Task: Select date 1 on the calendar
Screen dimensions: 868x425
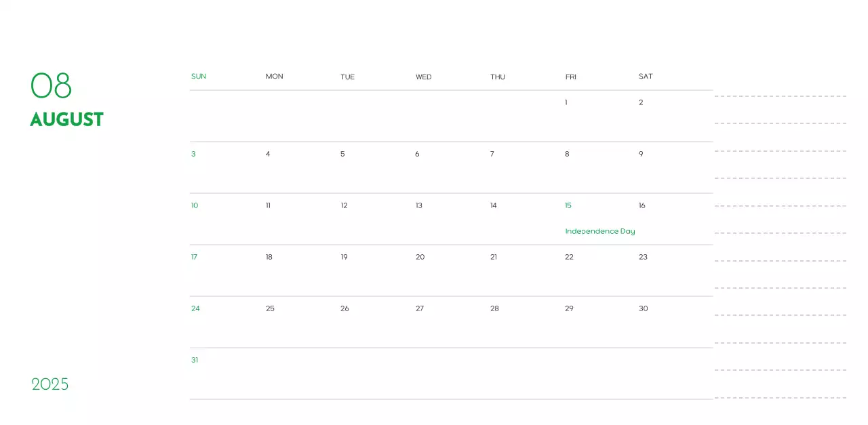Action: (566, 102)
